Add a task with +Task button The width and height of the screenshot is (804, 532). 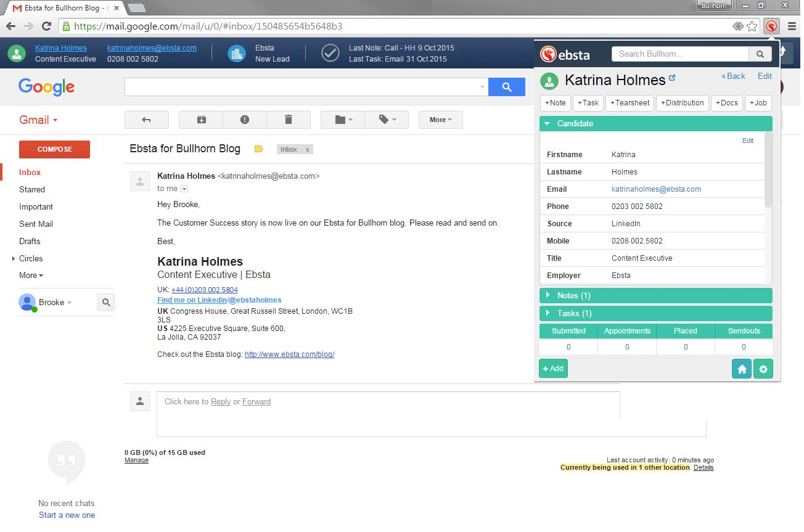point(588,103)
